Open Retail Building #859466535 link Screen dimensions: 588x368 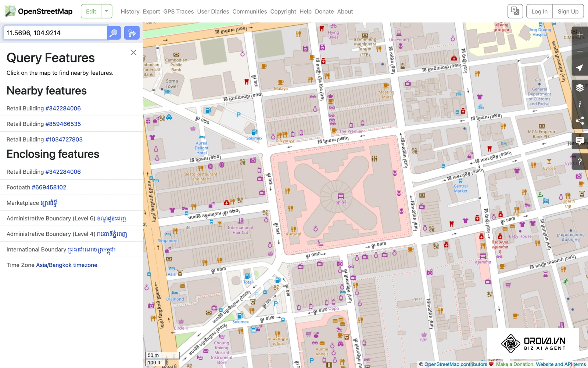(63, 124)
